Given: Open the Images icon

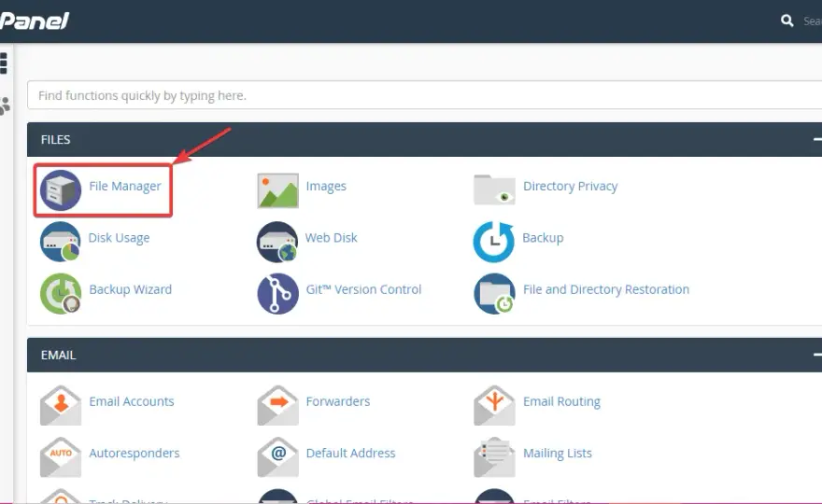Looking at the screenshot, I should (277, 190).
